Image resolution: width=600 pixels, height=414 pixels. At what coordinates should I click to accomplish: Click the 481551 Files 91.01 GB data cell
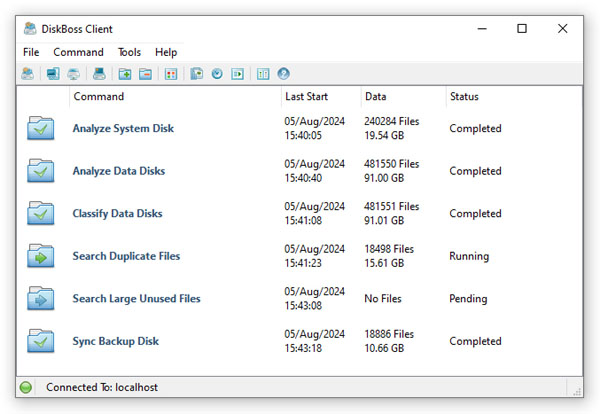pos(391,213)
